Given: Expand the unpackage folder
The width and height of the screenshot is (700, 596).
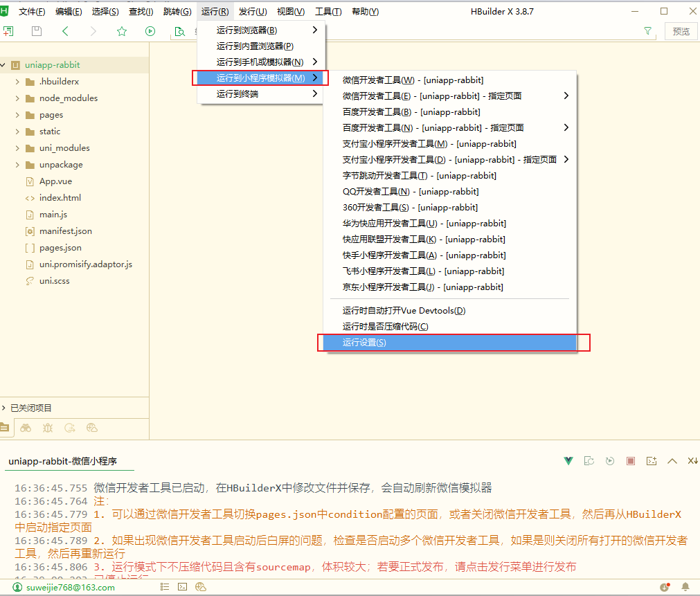Looking at the screenshot, I should click(x=17, y=165).
